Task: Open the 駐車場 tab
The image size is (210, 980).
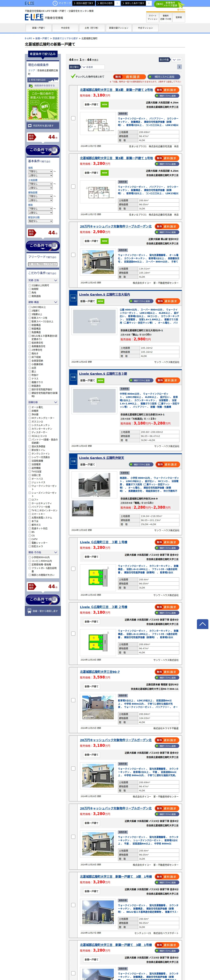Action: click(x=179, y=17)
